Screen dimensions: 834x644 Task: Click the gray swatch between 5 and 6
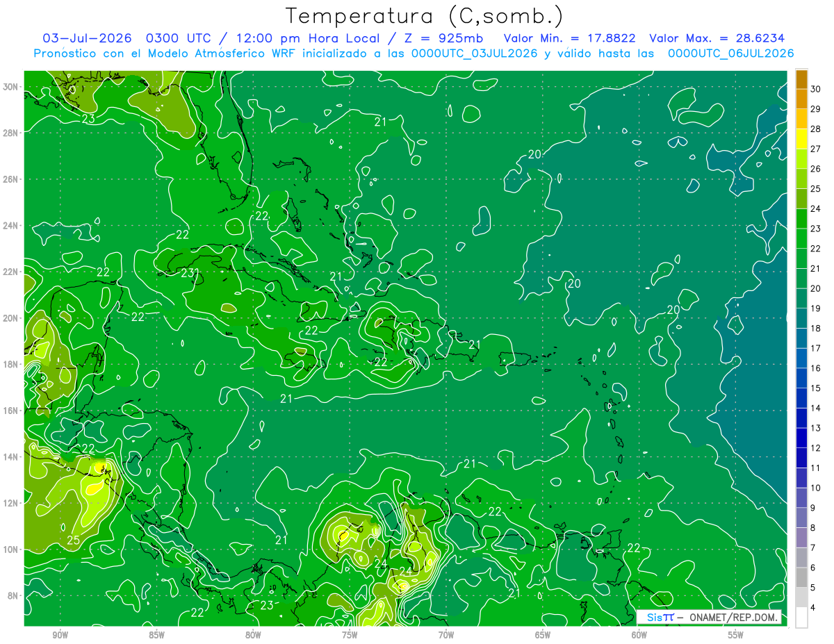(x=801, y=577)
